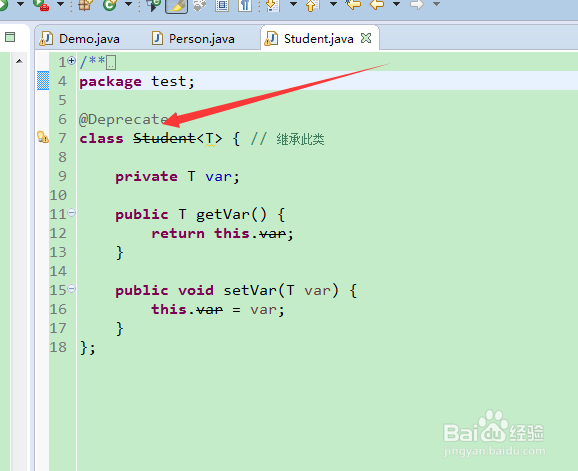Click the @Deprecated annotation on line 6
Screen dimensions: 578x471
[x=124, y=119]
